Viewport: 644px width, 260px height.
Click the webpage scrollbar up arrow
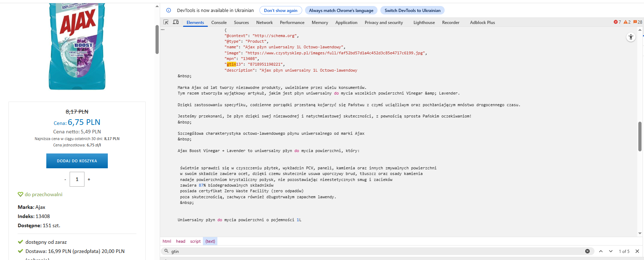click(x=157, y=6)
